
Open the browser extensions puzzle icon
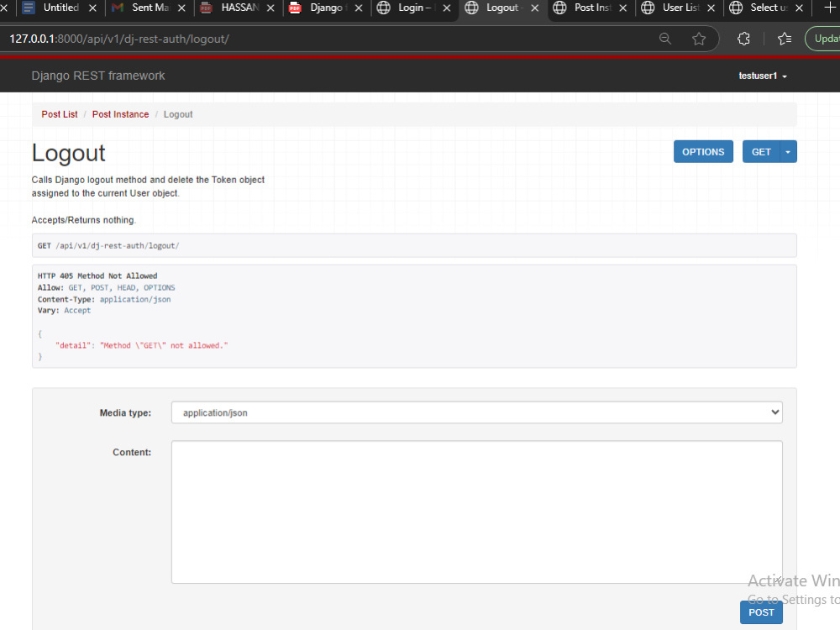(743, 39)
